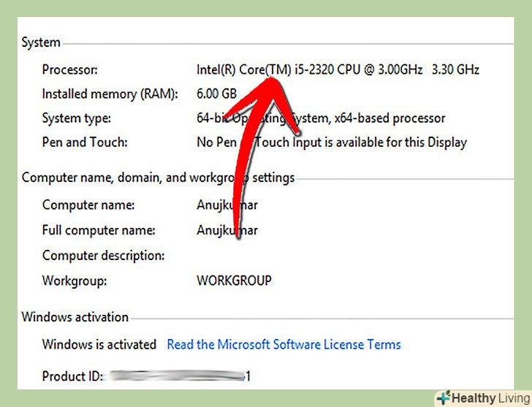
Task: Click the WORKGROUP value
Action: 234,281
